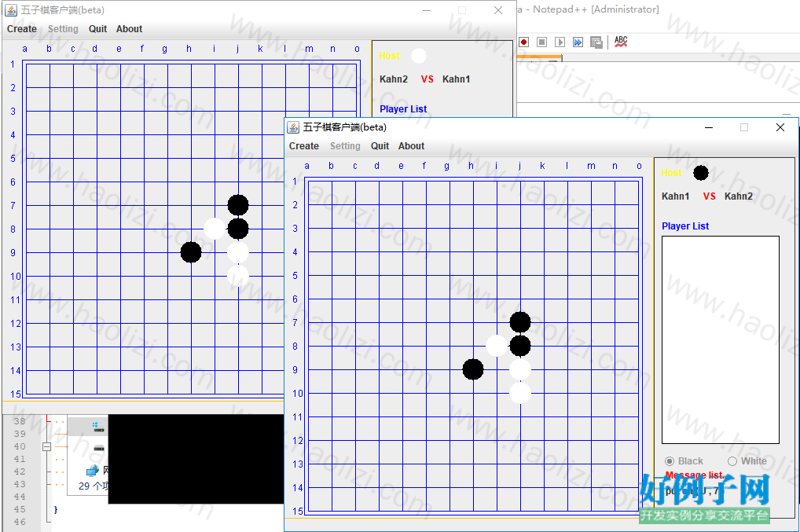Click '29 个项' status text in Explorer
The height and width of the screenshot is (532, 800).
coord(94,486)
